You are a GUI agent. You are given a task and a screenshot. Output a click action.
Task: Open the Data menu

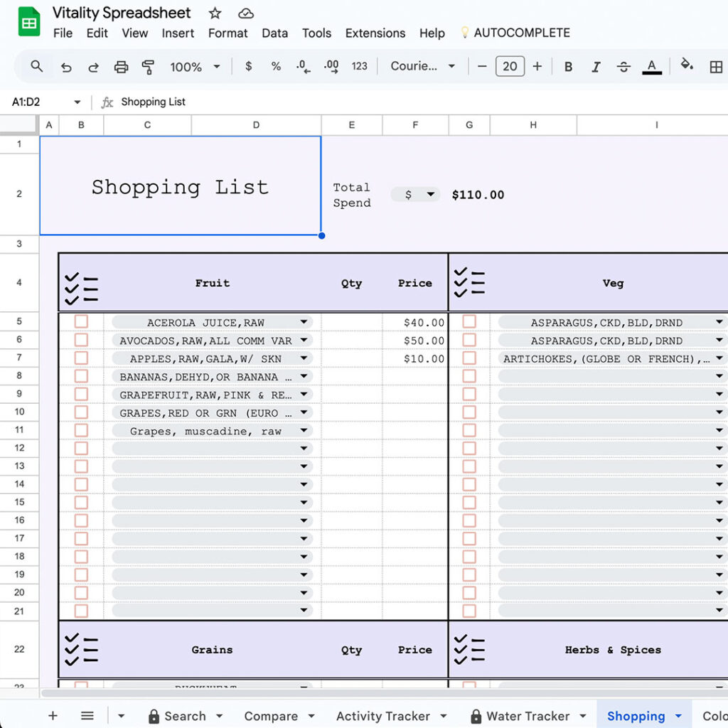tap(275, 33)
